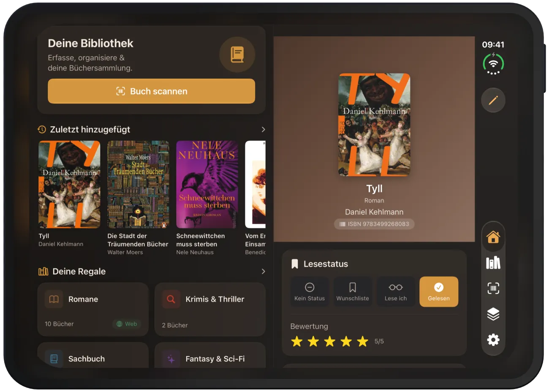Click the Romane shelf book icon

pos(54,299)
